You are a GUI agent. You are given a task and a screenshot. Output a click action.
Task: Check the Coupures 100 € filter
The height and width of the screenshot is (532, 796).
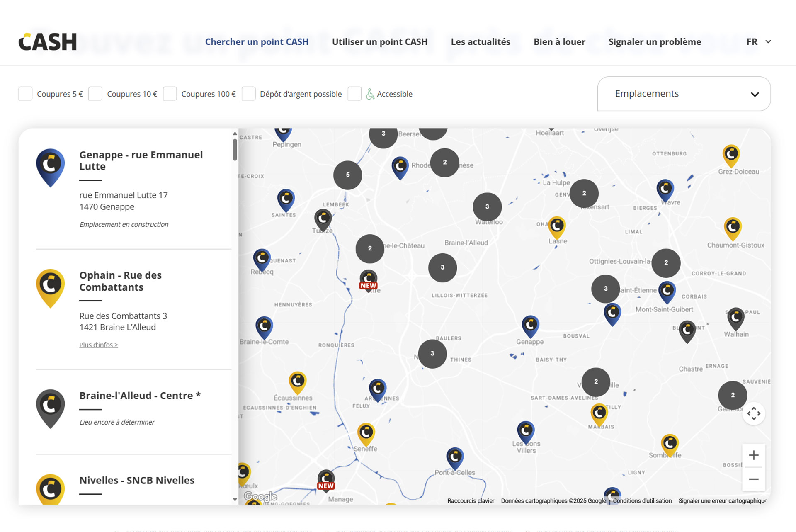(x=170, y=94)
